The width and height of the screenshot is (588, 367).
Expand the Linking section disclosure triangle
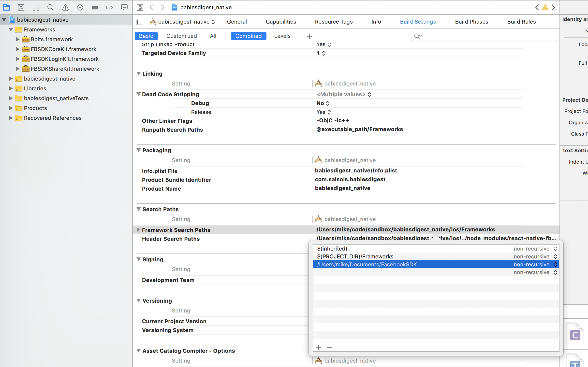click(x=138, y=73)
